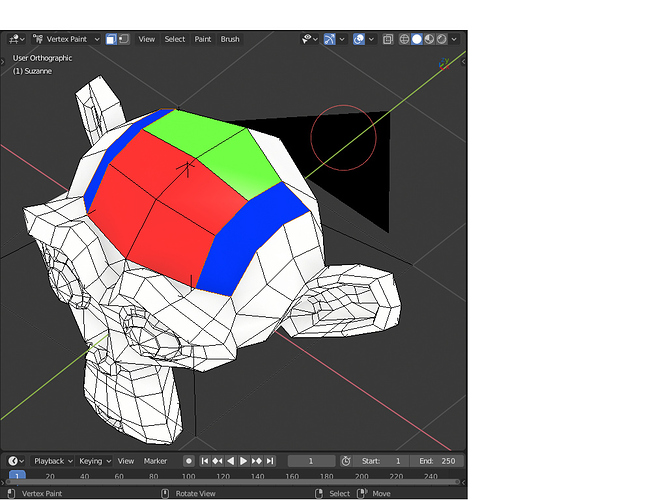666x500 pixels.
Task: Open the Keying dropdown
Action: 94,461
